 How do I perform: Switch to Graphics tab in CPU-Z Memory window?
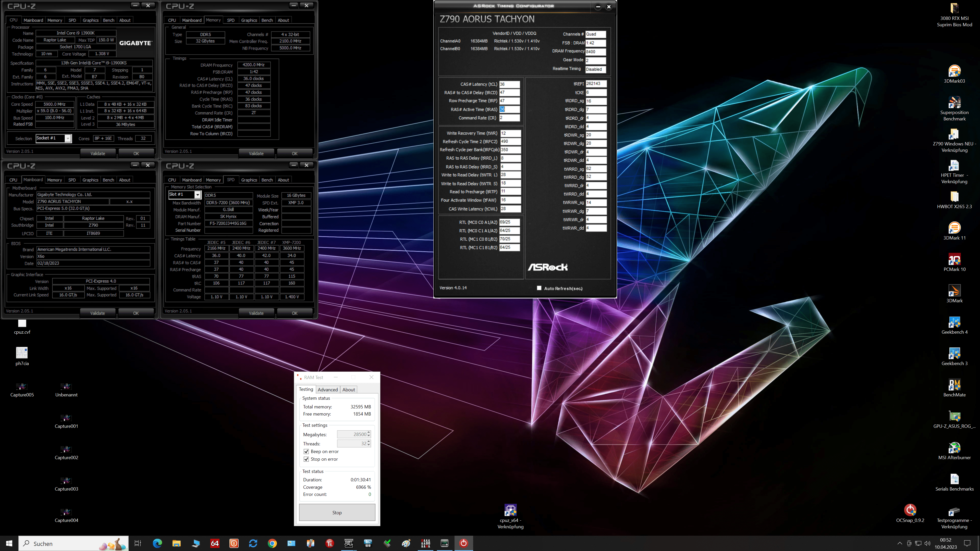tap(249, 20)
